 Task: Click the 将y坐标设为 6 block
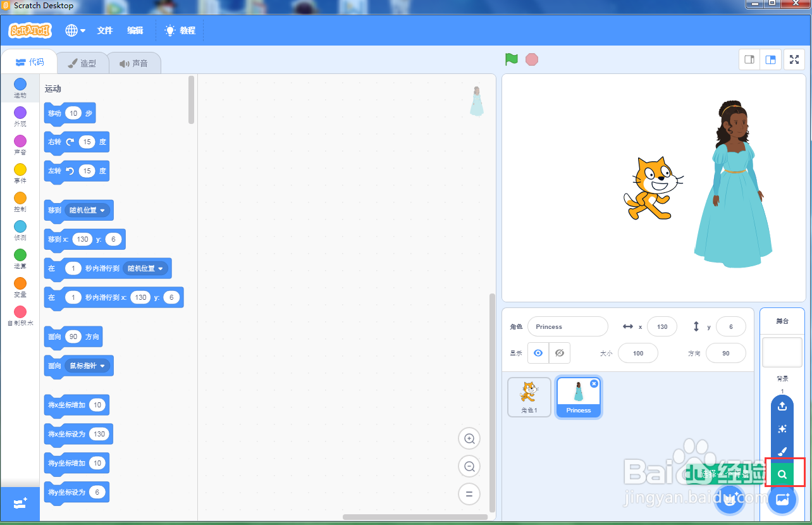[77, 493]
